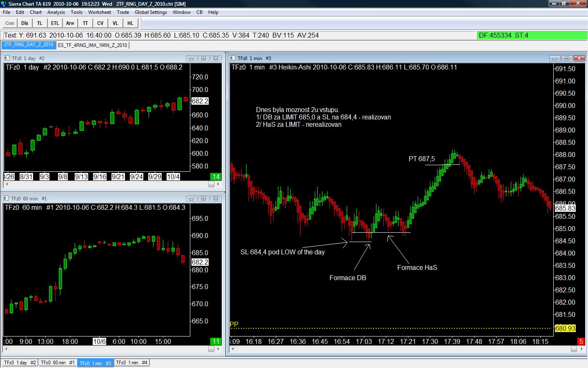Image resolution: width=588 pixels, height=368 pixels.
Task: Click the 682.2 price tag on 60 min chart
Action: point(200,262)
